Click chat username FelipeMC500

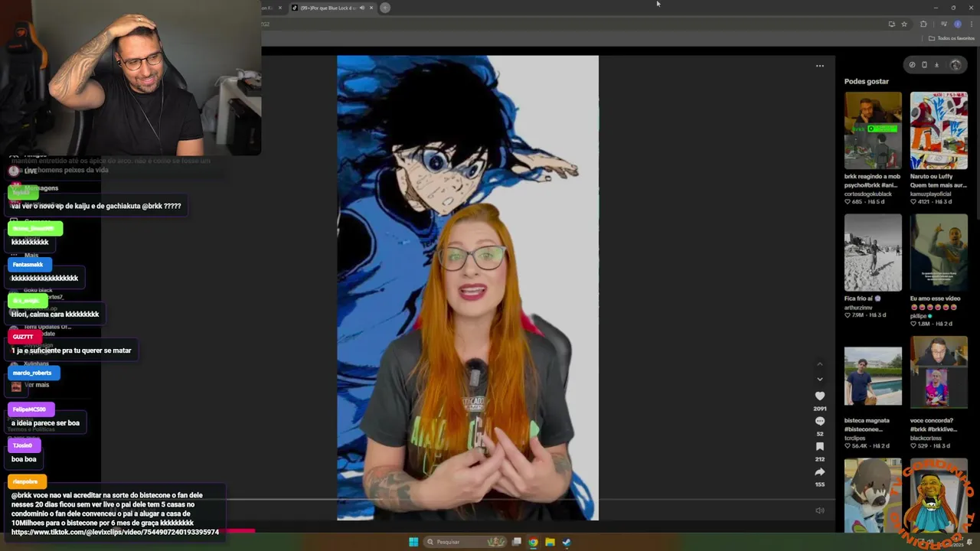(x=30, y=409)
